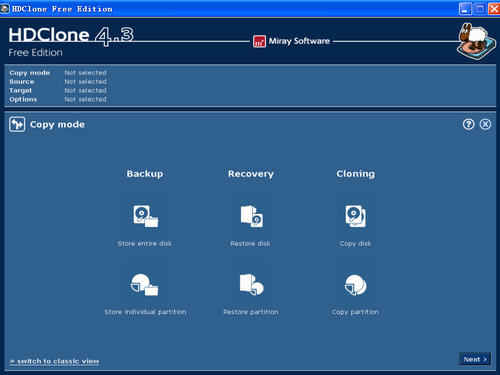This screenshot has width=500, height=375.
Task: Click the Backup column heading
Action: (145, 174)
